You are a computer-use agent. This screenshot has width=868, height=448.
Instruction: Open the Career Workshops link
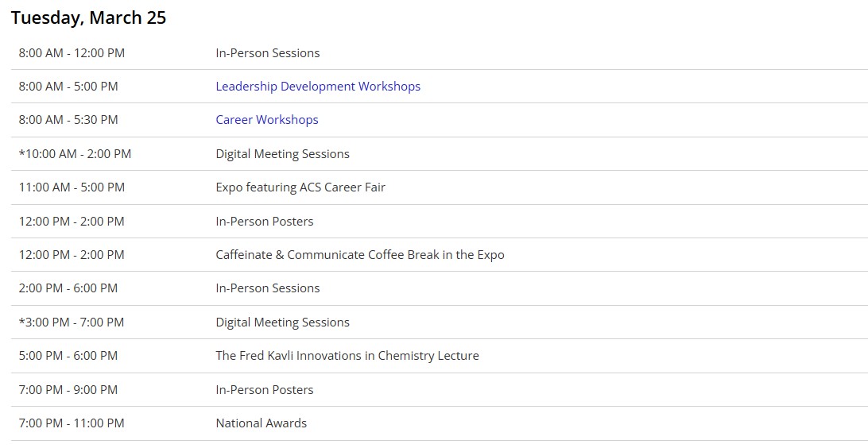267,119
